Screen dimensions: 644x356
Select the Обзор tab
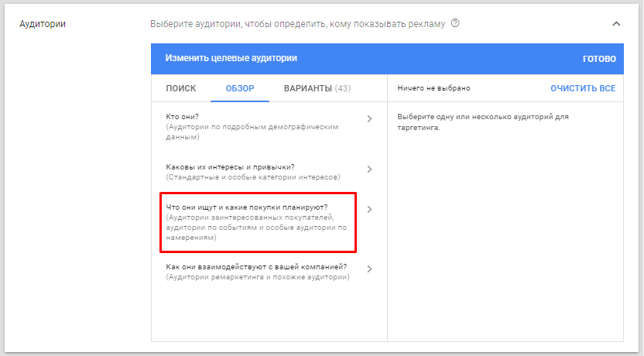click(x=240, y=88)
